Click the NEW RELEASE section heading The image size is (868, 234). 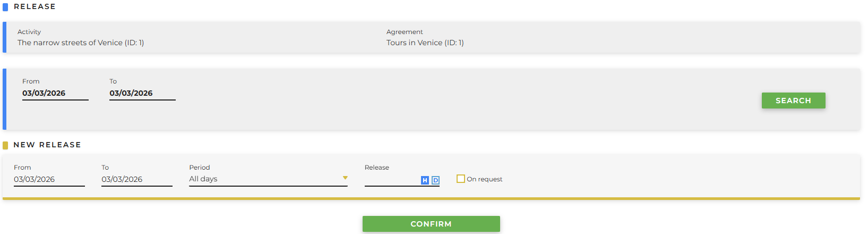(x=47, y=145)
